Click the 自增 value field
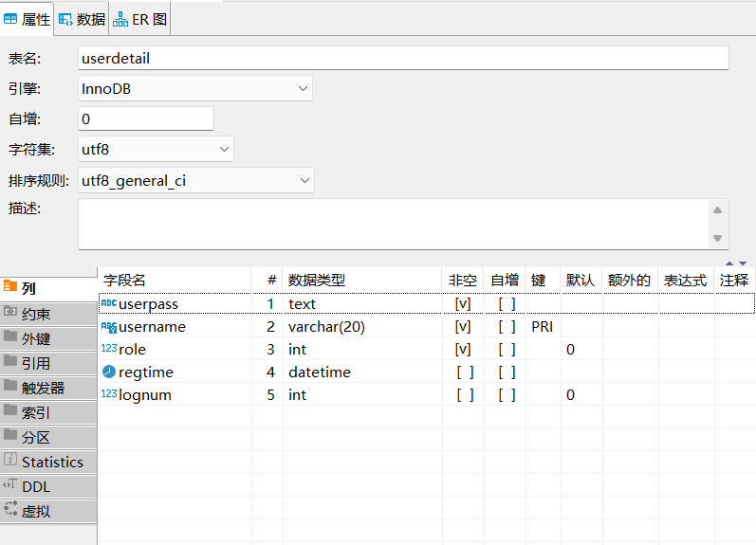Screen dimensions: 756x545 click(146, 118)
